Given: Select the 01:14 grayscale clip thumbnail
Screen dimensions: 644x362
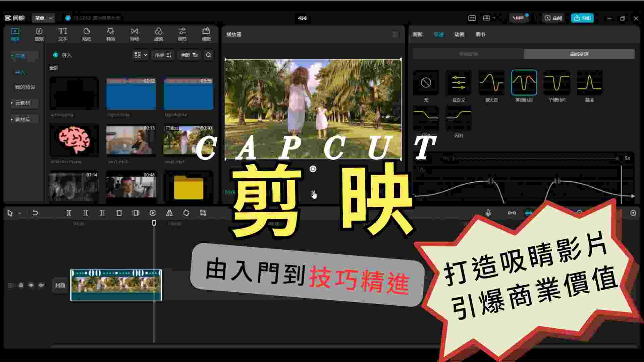Looking at the screenshot, I should point(74,186).
